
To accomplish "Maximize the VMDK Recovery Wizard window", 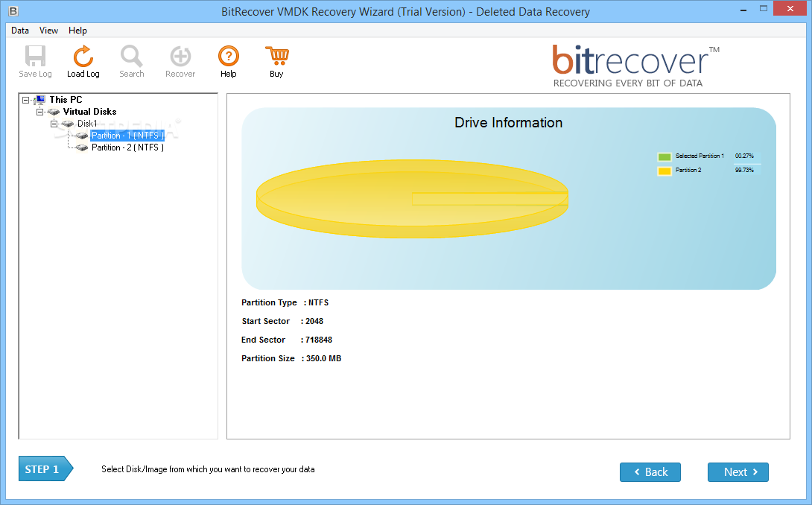I will 764,9.
